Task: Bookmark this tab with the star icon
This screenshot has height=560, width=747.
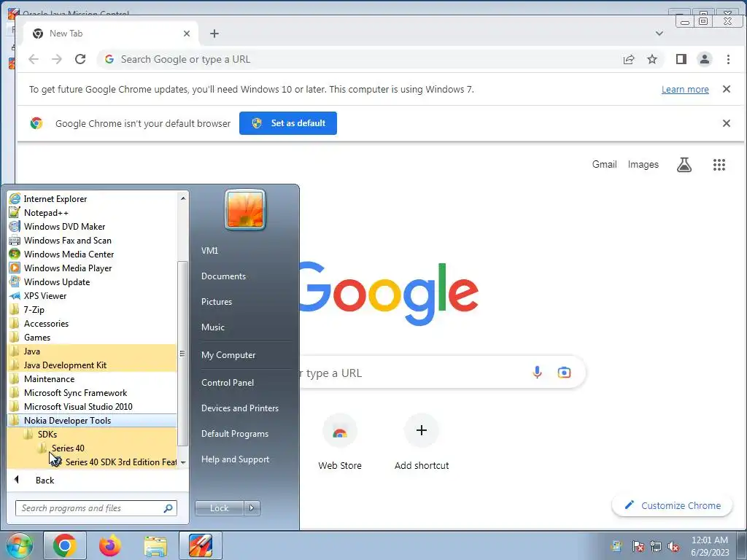Action: pos(651,59)
